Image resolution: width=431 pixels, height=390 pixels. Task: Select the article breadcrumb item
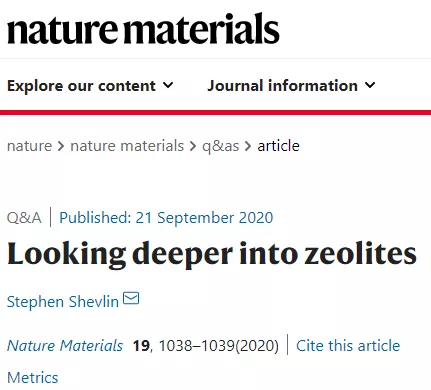click(278, 146)
